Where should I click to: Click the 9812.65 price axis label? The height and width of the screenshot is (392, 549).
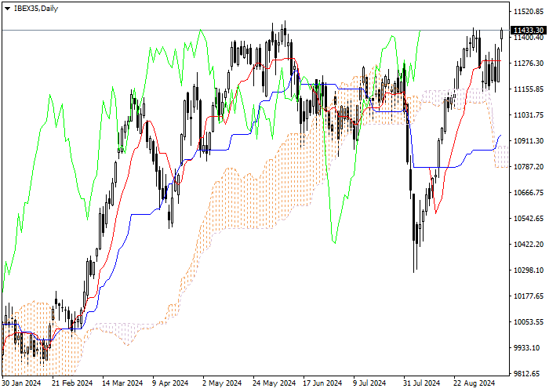(529, 374)
